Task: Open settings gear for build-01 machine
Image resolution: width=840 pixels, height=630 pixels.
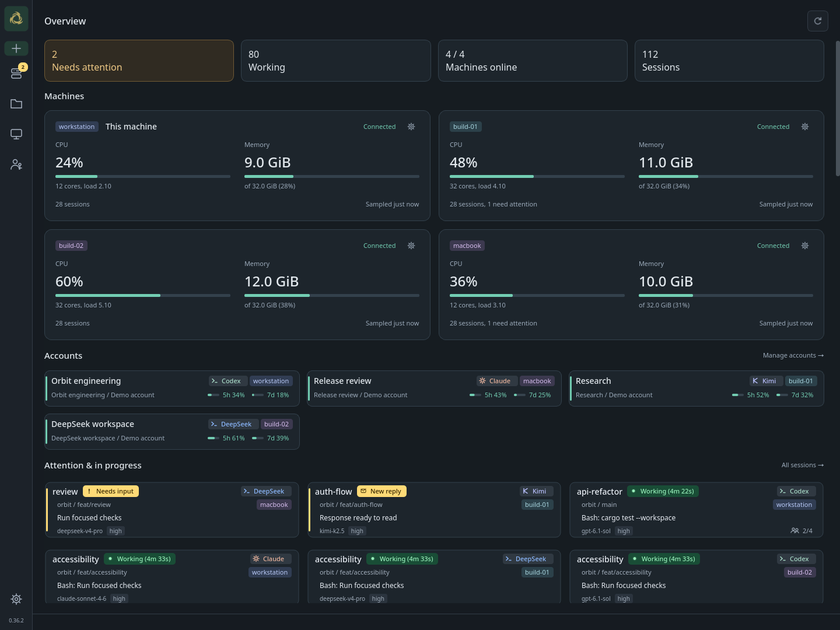Action: [805, 127]
